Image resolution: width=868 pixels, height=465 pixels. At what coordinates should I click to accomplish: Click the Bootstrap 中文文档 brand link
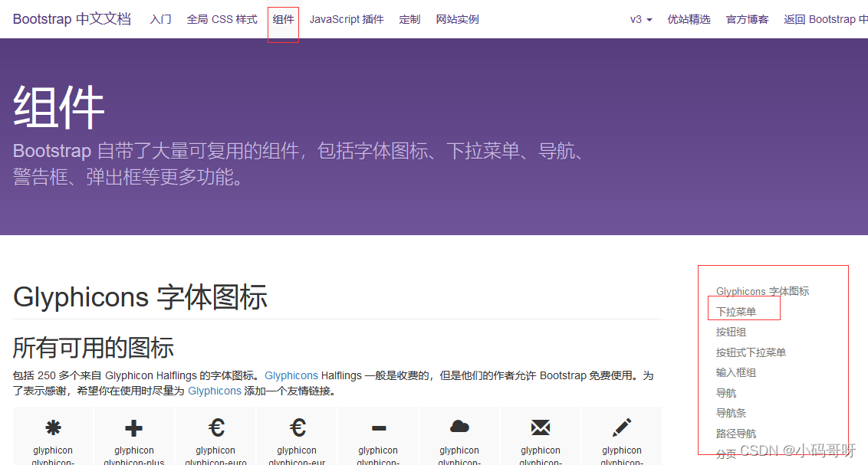click(72, 19)
